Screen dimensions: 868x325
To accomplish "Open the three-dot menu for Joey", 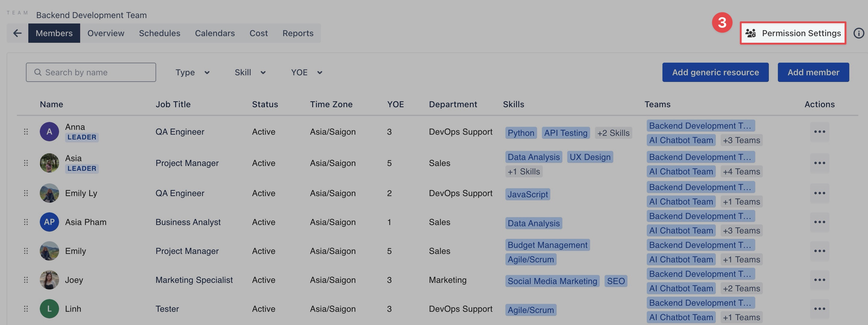I will tap(819, 280).
